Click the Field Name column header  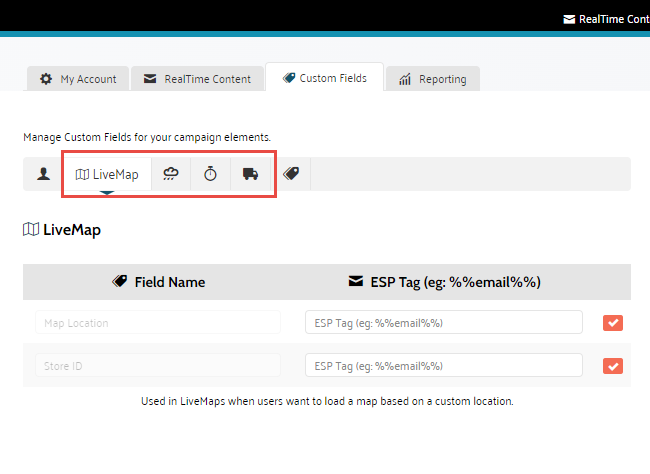pos(158,282)
